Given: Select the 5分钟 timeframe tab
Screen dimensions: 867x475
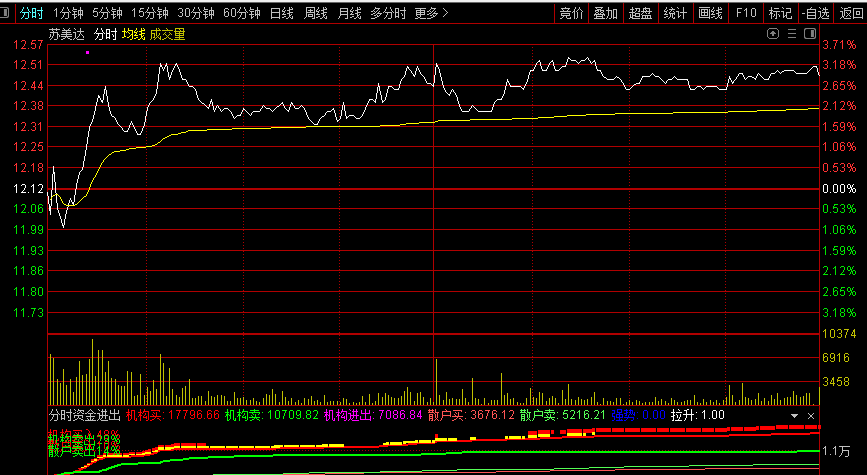Looking at the screenshot, I should 107,13.
